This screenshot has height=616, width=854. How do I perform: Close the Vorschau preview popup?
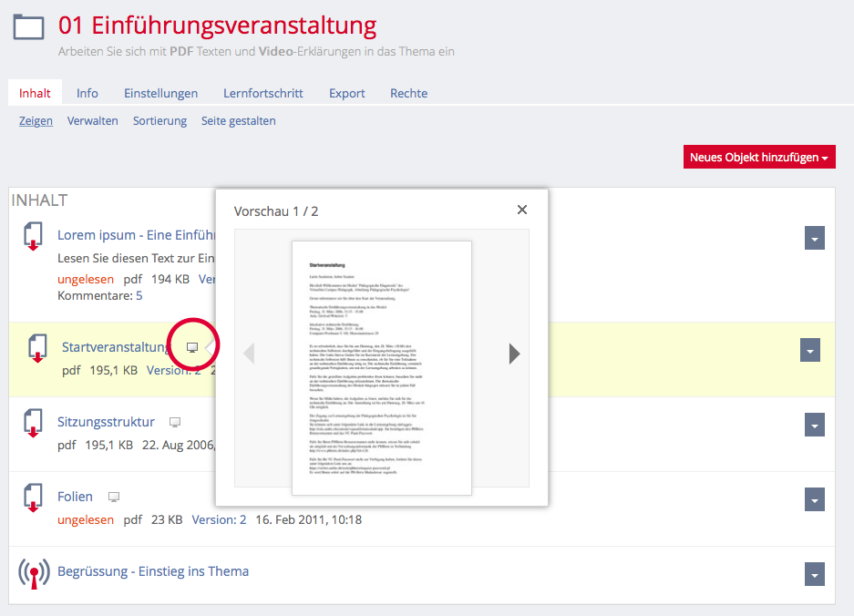pos(522,210)
